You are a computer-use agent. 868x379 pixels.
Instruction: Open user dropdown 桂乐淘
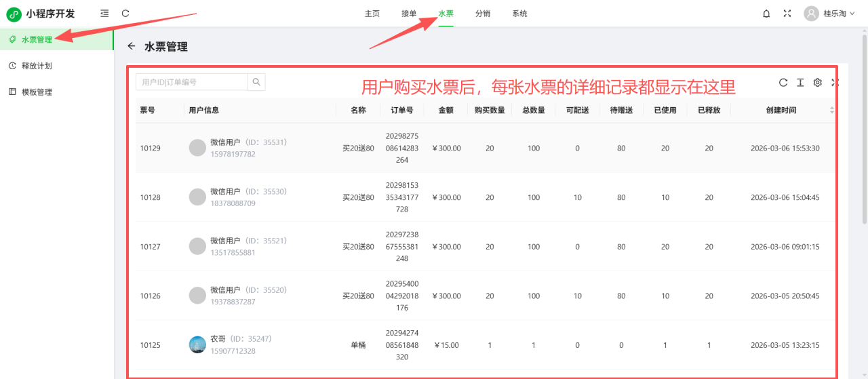pyautogui.click(x=830, y=14)
